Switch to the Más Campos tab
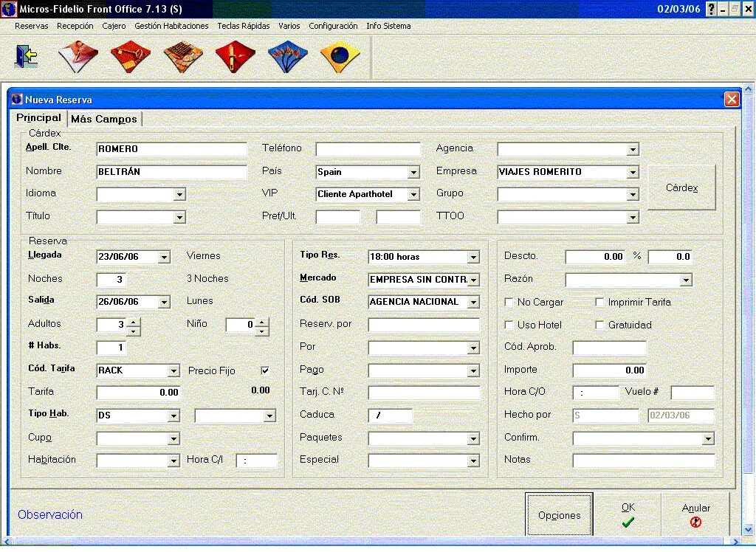Viewport: 756px width, 552px height. click(x=103, y=119)
